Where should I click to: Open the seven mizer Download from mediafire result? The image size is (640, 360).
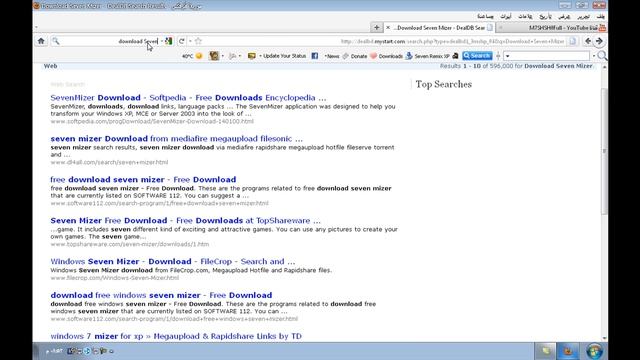(x=176, y=139)
